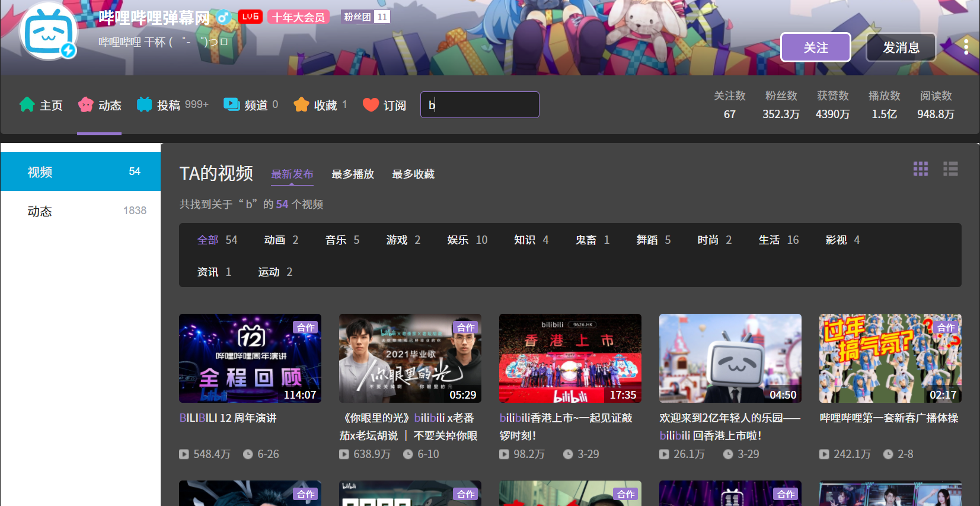Filter by 影视 4 category

click(x=842, y=240)
